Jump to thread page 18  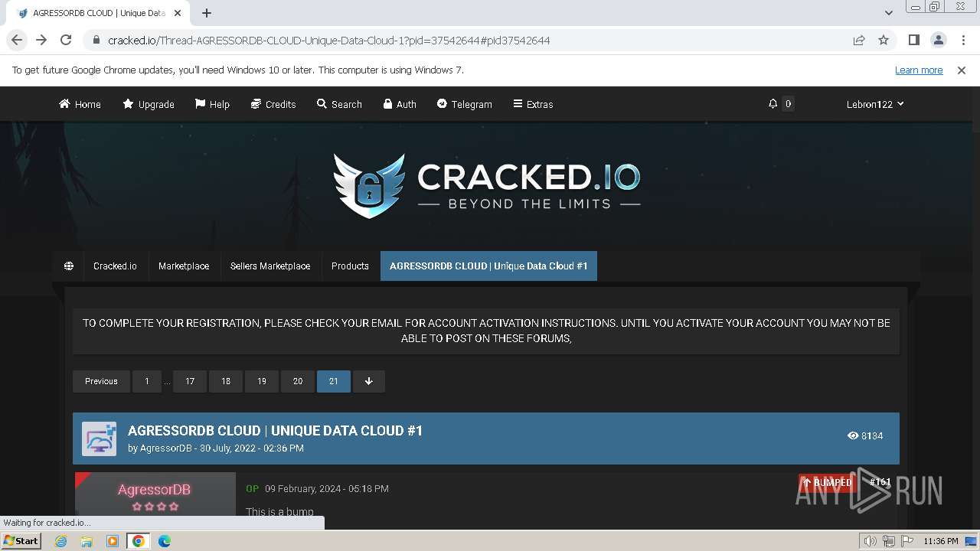[x=226, y=381]
